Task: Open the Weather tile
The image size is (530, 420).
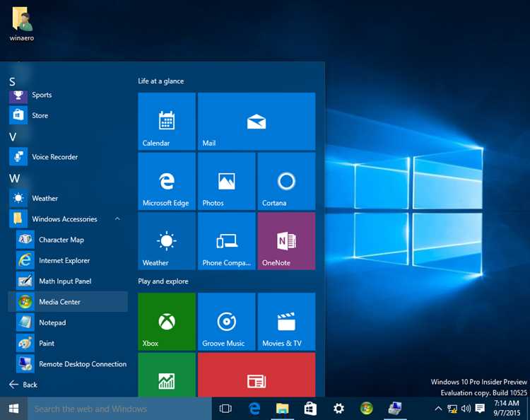Action: (167, 241)
